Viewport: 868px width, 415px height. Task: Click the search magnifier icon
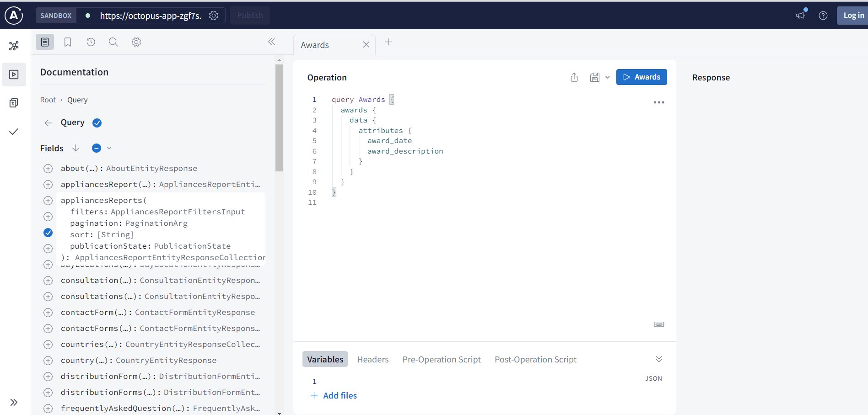113,42
